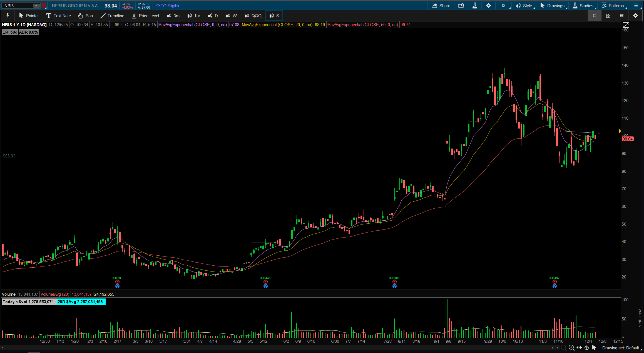
Task: Click the symbol info card icon
Action: pyautogui.click(x=461, y=6)
